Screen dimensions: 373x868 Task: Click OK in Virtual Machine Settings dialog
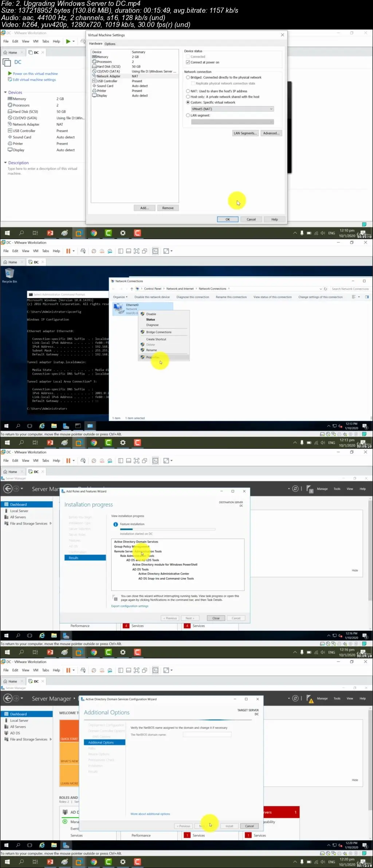pos(228,219)
